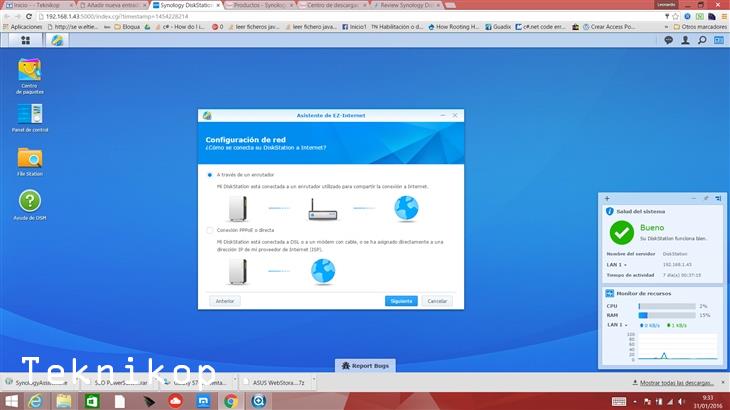
Task: Select 'A través de un enrutador' option
Action: click(209, 174)
